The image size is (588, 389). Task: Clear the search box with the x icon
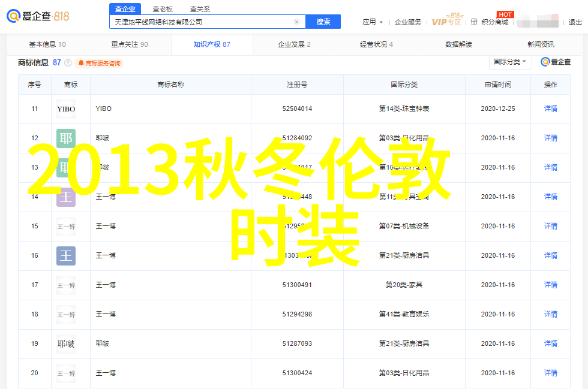pos(296,22)
